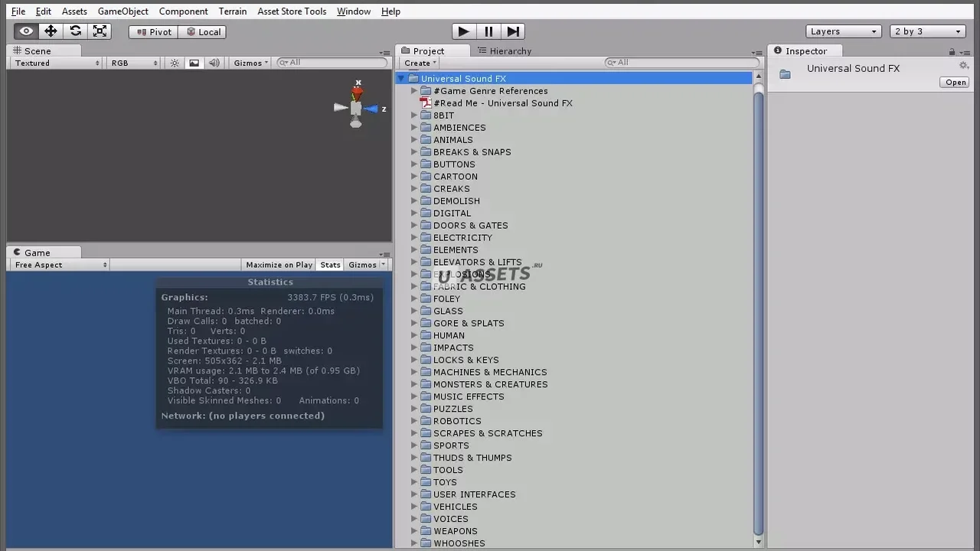The image size is (980, 551).
Task: Select the Move tool in toolbar
Action: pos(51,31)
